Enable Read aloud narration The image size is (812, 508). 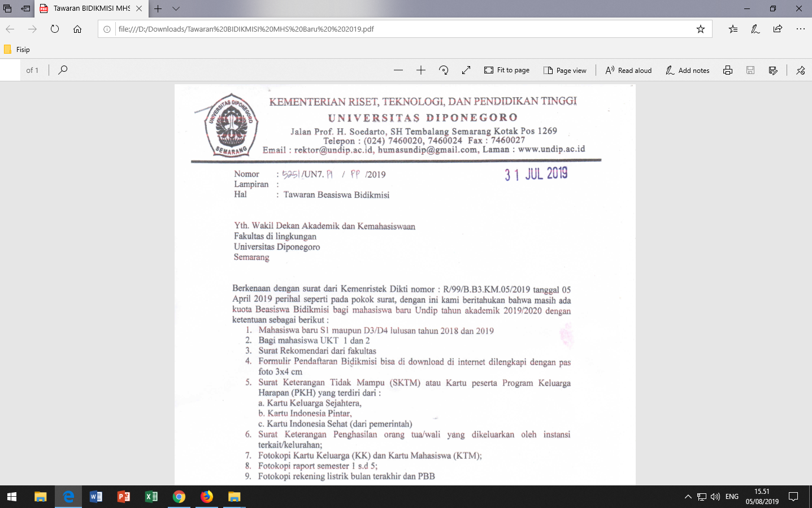coord(628,70)
